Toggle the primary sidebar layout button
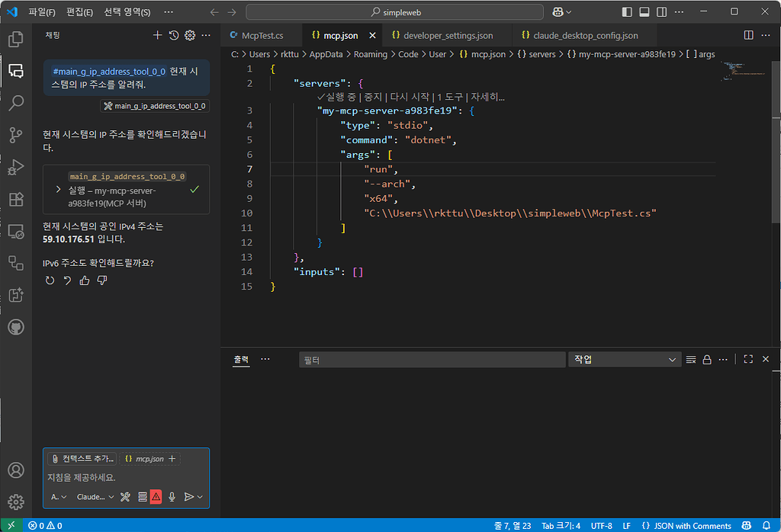The height and width of the screenshot is (532, 781). tap(627, 12)
